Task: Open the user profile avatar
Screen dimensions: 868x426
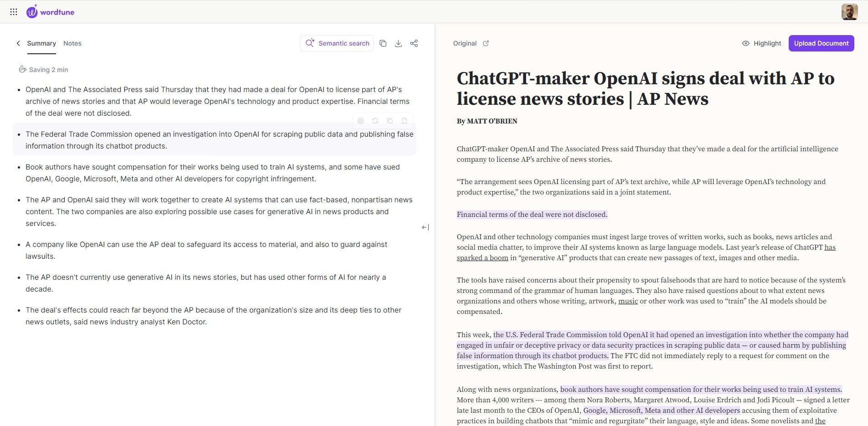Action: click(849, 12)
